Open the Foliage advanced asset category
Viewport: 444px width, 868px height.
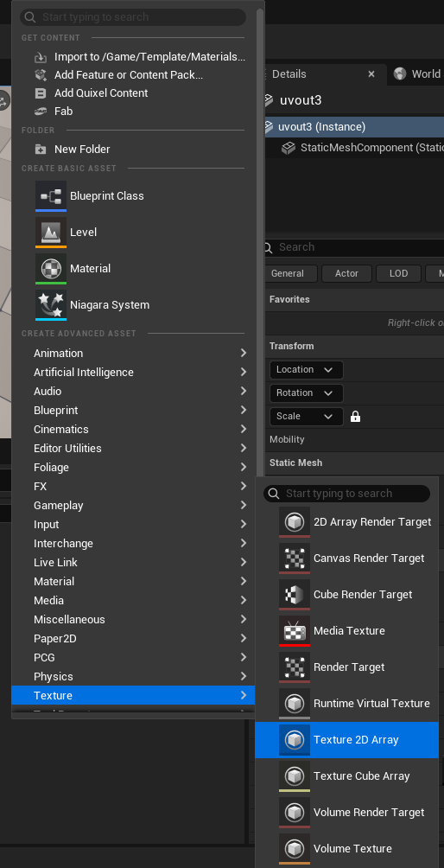(133, 467)
